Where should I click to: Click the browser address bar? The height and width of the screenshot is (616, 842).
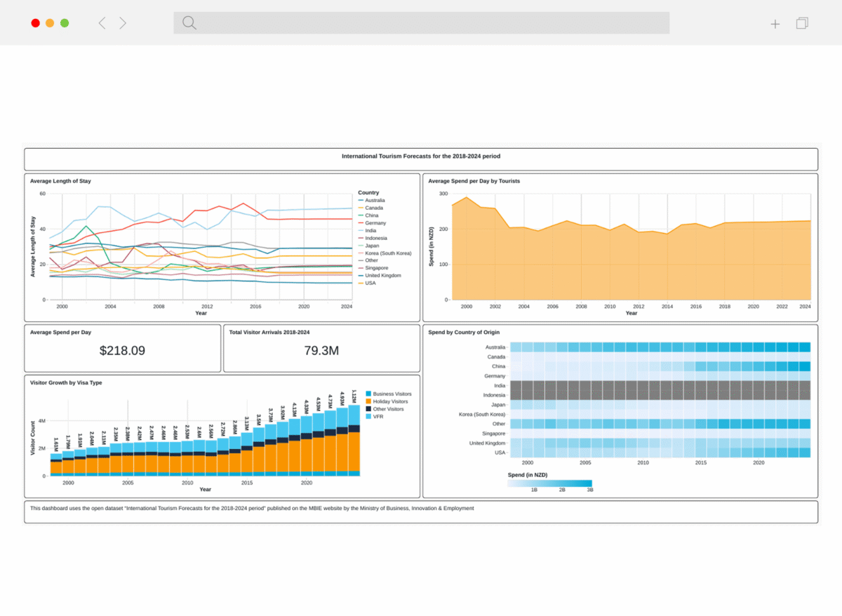421,22
